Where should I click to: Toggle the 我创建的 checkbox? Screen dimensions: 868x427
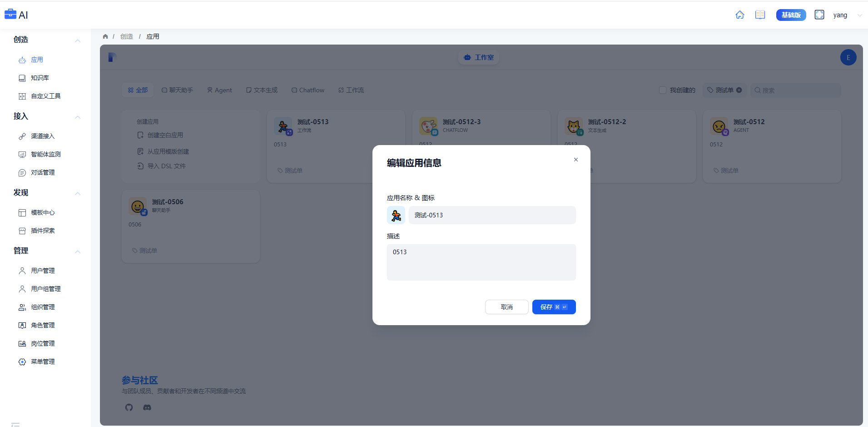[x=663, y=90]
